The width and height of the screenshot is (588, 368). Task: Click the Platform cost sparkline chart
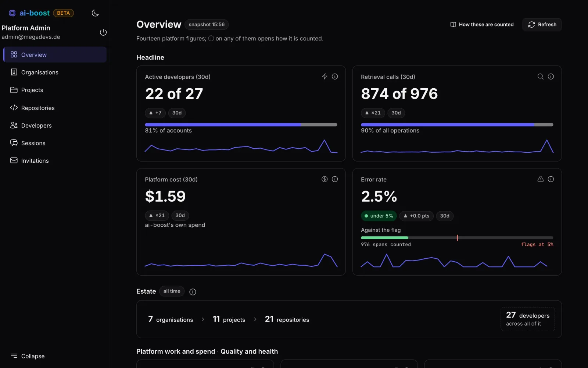[241, 260]
